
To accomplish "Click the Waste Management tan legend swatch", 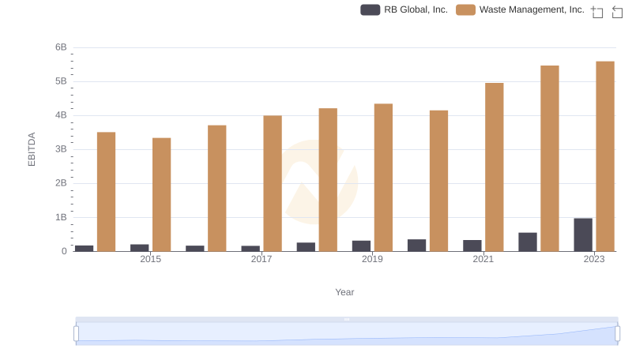I will [x=465, y=9].
